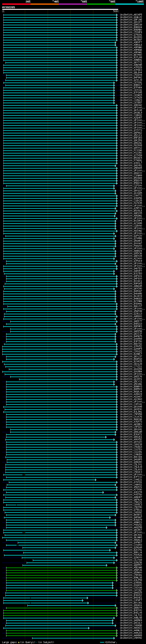146x644 pixels.
Task: Open hit UniRef100_A8I4P5
Action: pyautogui.click(x=131, y=15)
